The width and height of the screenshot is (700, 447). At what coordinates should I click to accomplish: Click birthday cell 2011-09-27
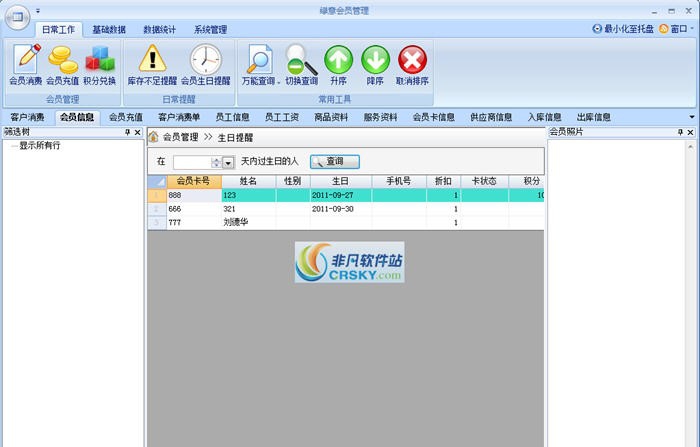point(341,195)
